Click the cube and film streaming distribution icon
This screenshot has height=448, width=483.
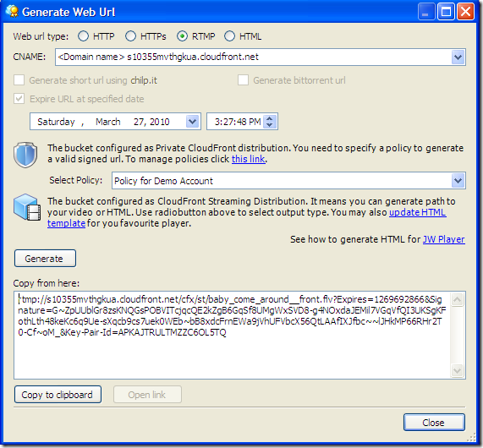click(x=27, y=207)
